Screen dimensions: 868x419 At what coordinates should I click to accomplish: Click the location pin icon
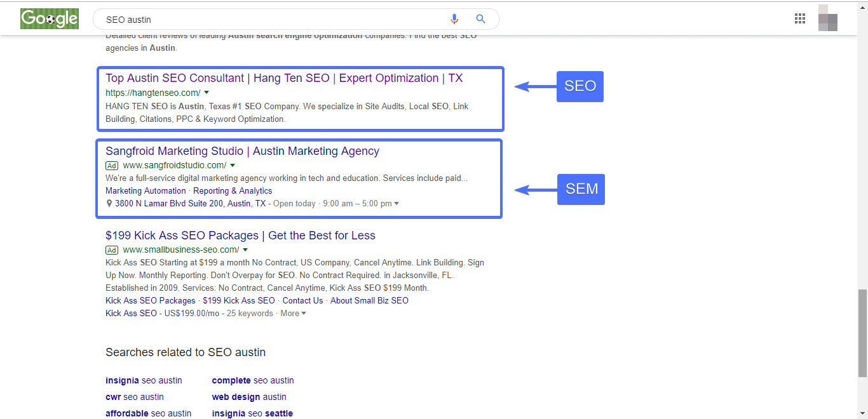coord(109,204)
